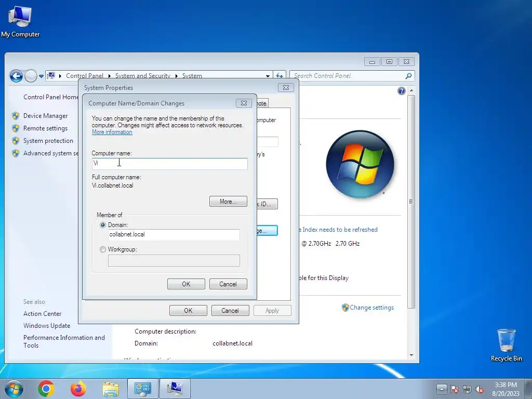Open network tray icon
532x399 pixels.
[x=467, y=389]
